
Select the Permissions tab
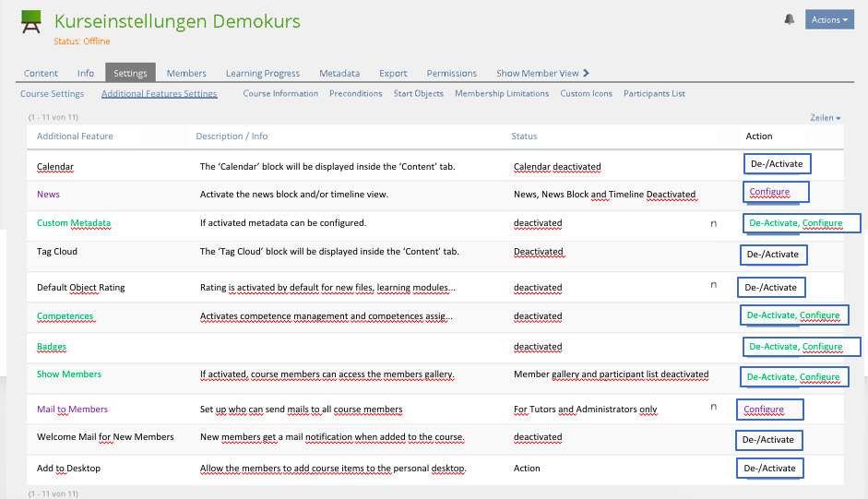click(451, 74)
